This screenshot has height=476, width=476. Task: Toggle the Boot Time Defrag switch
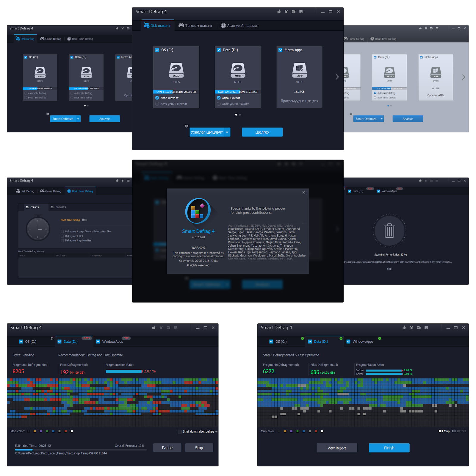84,220
